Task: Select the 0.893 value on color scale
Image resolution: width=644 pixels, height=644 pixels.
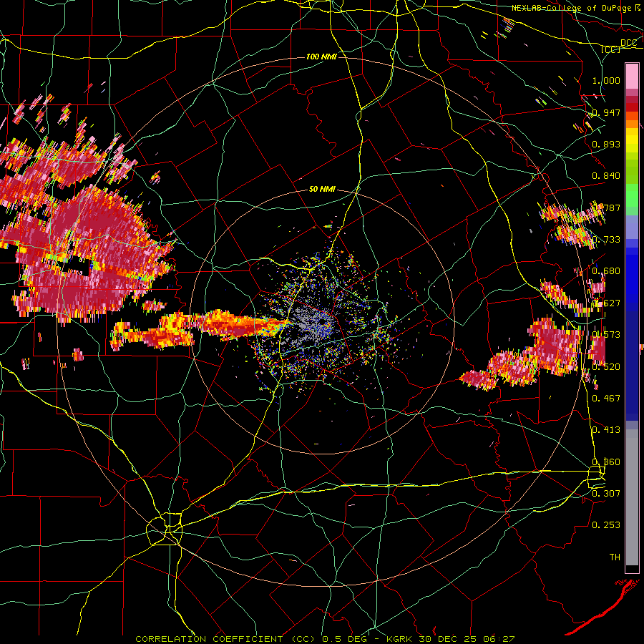Action: pyautogui.click(x=606, y=144)
